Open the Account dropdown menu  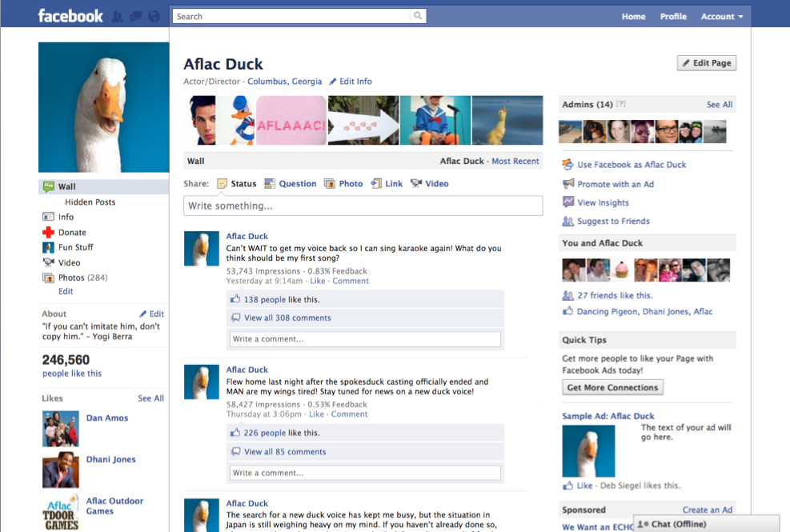[721, 17]
